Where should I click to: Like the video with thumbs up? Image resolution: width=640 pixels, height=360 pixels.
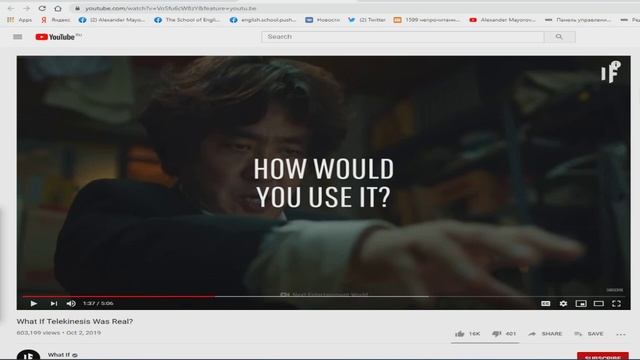(x=460, y=334)
